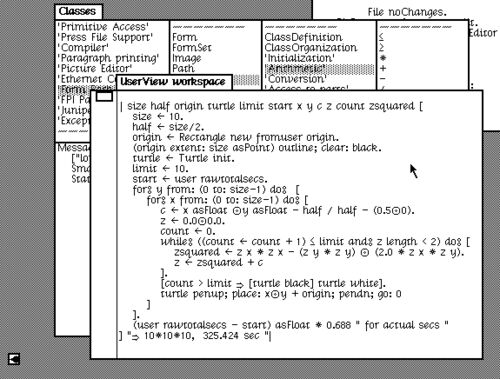The width and height of the screenshot is (500, 379).
Task: Choose the FormSet class
Action: (x=192, y=48)
